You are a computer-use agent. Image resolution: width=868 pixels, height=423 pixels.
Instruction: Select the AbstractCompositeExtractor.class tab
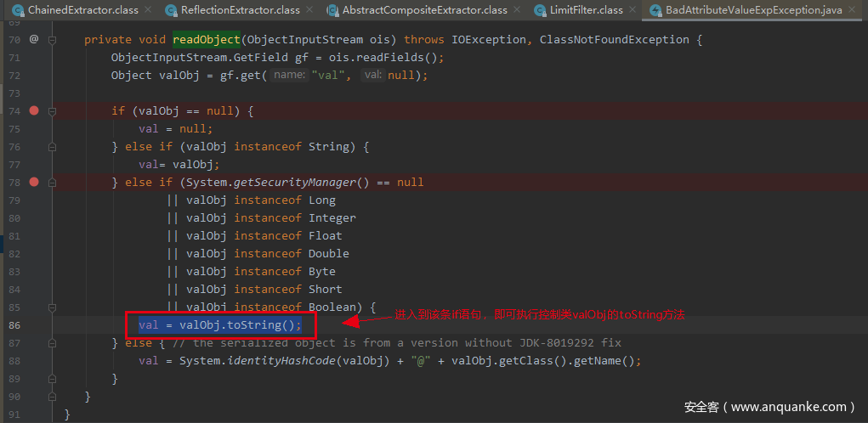(x=424, y=10)
